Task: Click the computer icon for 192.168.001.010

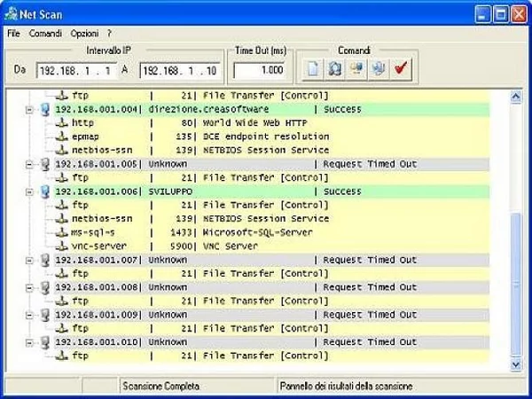Action: click(45, 342)
